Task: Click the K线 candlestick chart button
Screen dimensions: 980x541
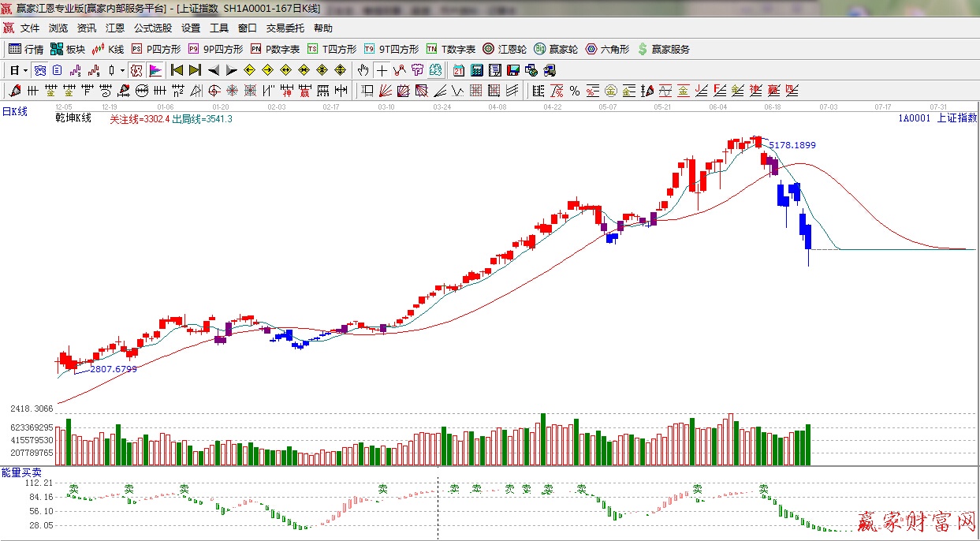Action: (108, 49)
